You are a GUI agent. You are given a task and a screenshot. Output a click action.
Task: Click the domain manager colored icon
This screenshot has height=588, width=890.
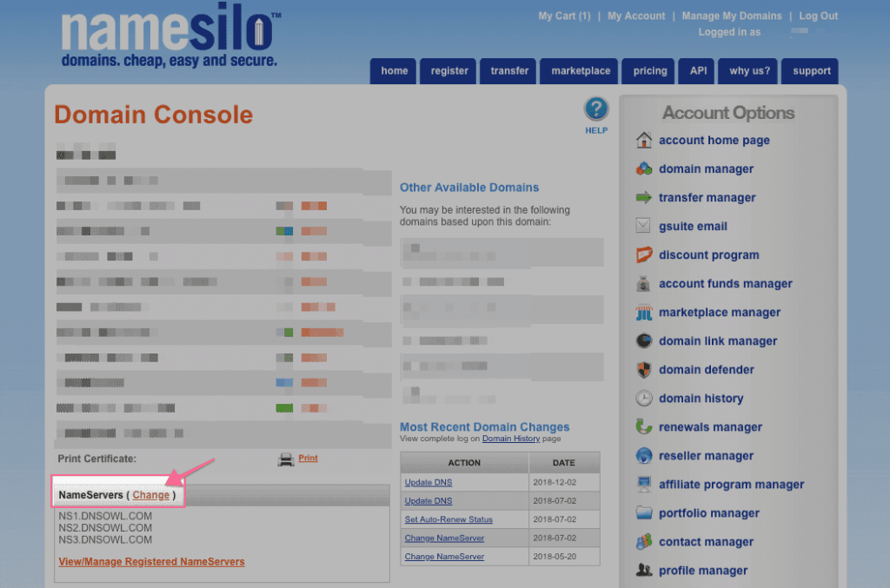point(644,169)
